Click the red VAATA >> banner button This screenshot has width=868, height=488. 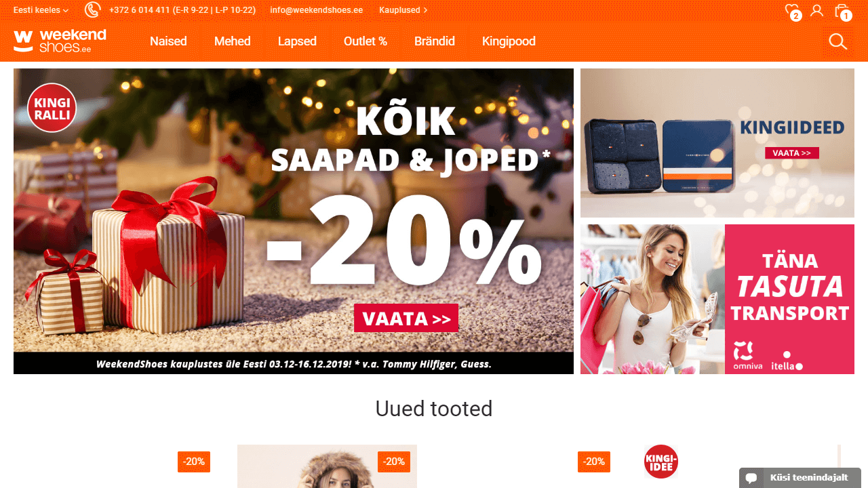406,318
